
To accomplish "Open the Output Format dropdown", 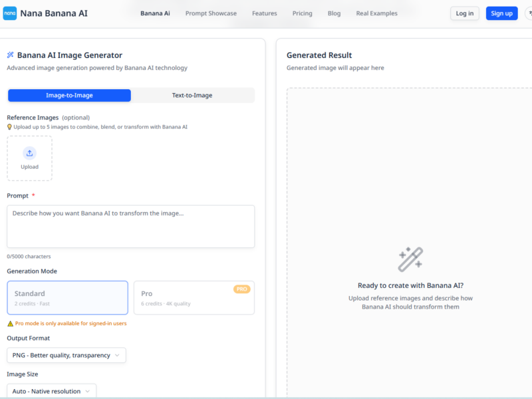I will [66, 355].
